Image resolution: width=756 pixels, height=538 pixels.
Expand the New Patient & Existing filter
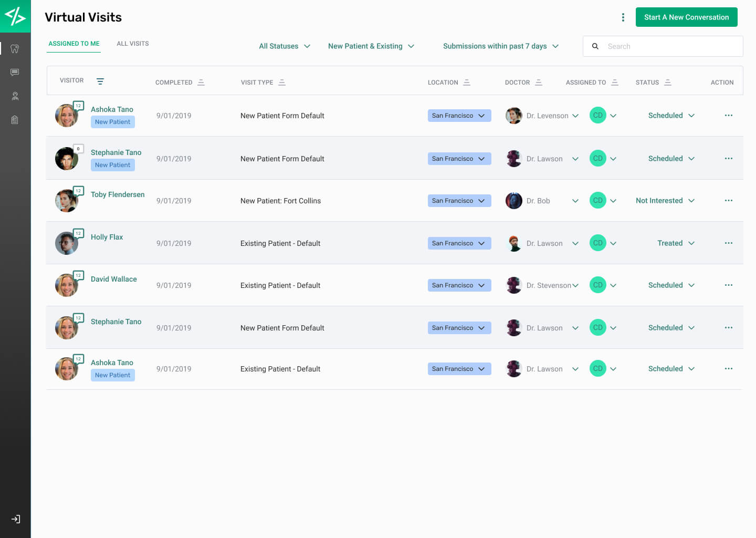[371, 46]
